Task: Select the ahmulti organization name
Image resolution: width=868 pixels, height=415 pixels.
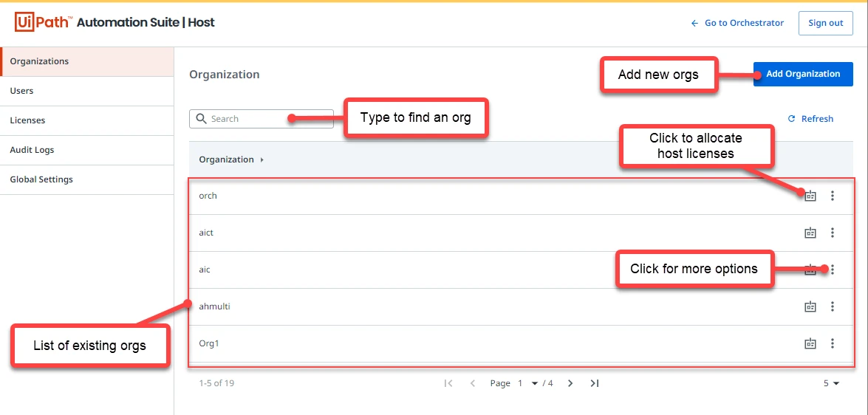Action: pos(214,306)
